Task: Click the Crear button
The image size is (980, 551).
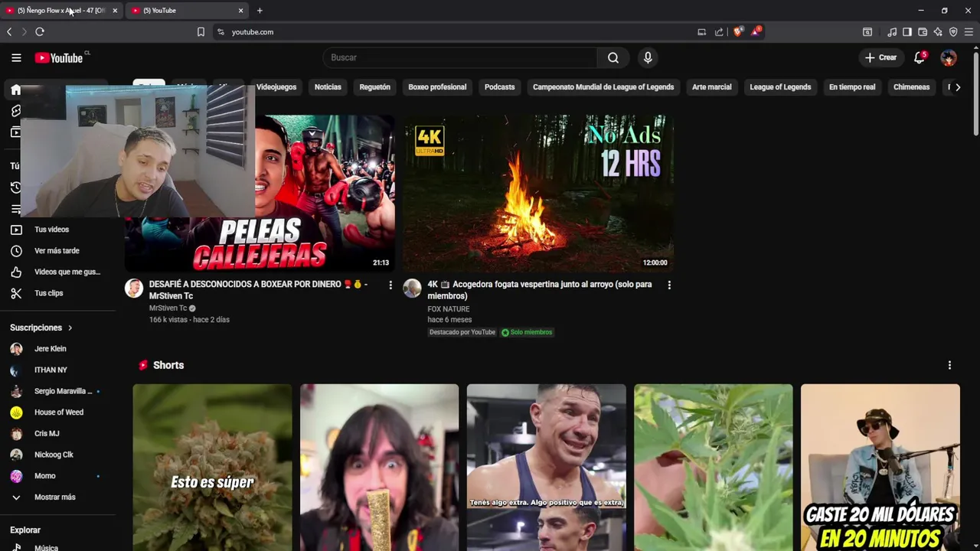Action: click(x=880, y=57)
